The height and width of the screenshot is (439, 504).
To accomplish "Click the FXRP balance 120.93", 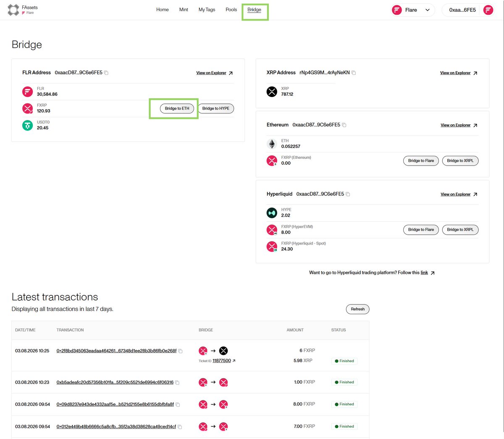I will coord(44,111).
